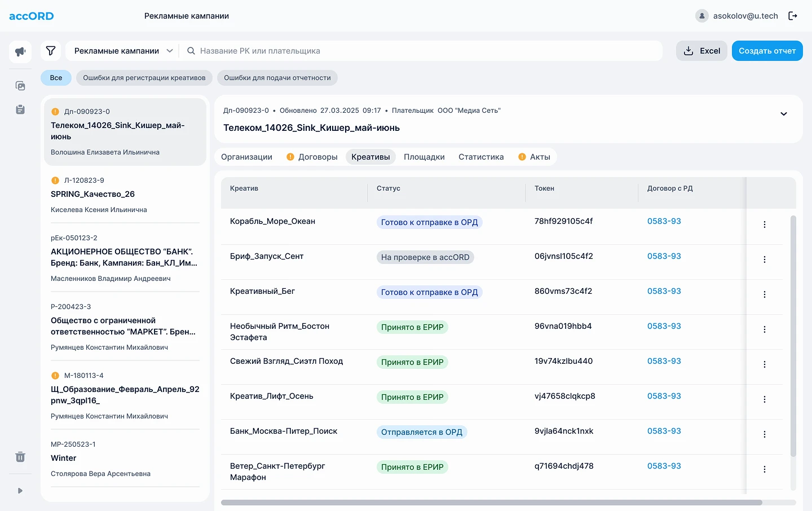This screenshot has height=511, width=812.
Task: Click the horizontal scrollbar under the table
Action: [492, 503]
